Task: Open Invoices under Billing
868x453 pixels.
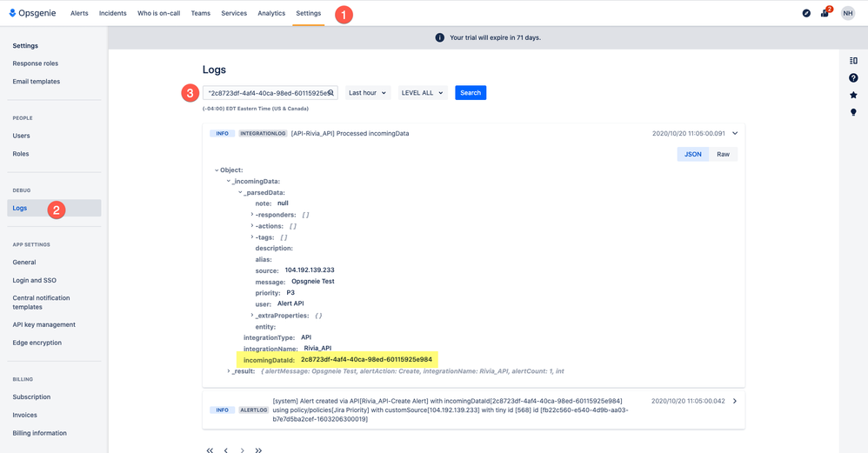Action: click(x=25, y=415)
